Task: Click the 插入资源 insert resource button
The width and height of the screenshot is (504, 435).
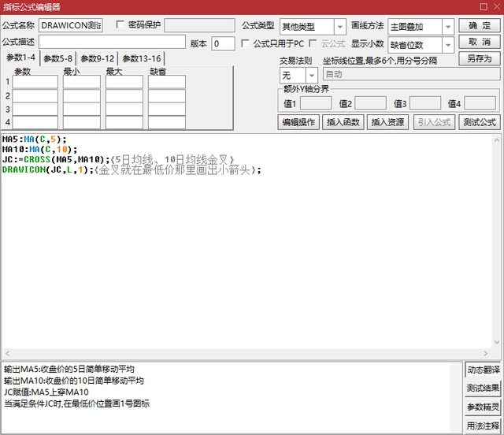Action: pos(387,122)
